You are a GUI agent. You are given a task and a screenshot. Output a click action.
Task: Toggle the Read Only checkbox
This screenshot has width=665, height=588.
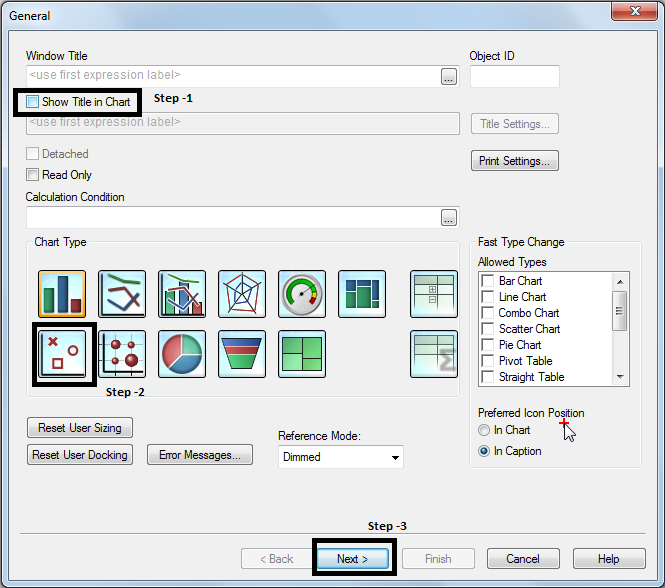click(x=33, y=175)
